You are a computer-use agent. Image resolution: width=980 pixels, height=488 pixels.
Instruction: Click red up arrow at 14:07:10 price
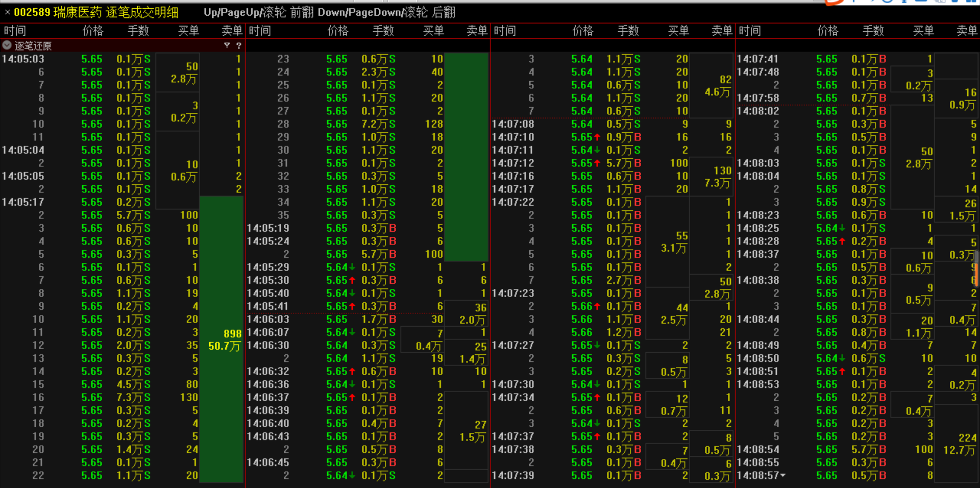pos(597,137)
